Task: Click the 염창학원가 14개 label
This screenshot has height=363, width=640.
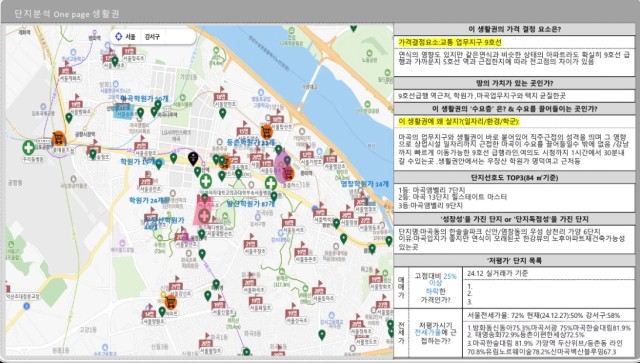Action: pos(365,184)
